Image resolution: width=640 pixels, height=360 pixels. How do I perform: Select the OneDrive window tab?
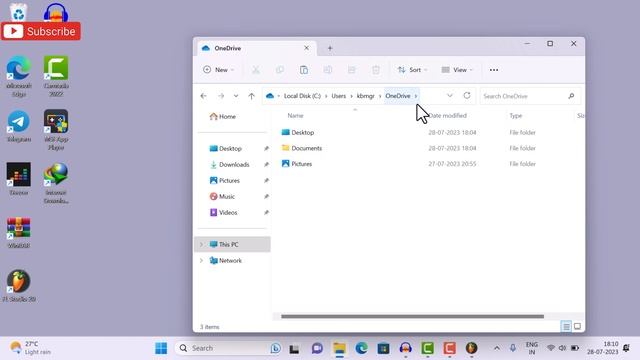tap(256, 48)
